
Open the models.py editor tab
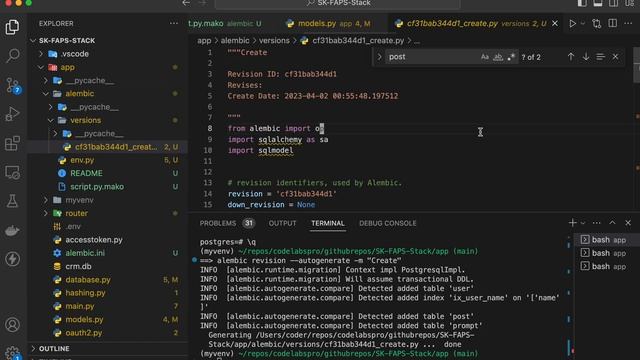[x=329, y=24]
